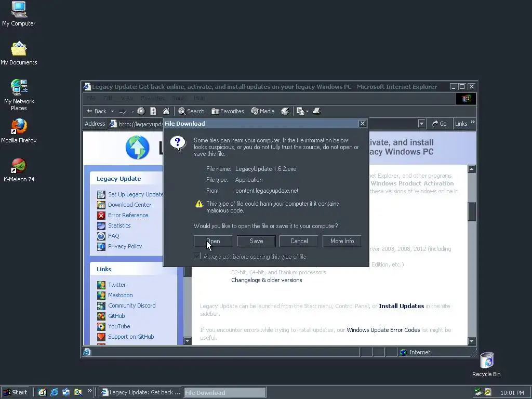
Task: Click Save in the File Download dialog
Action: [x=256, y=241]
